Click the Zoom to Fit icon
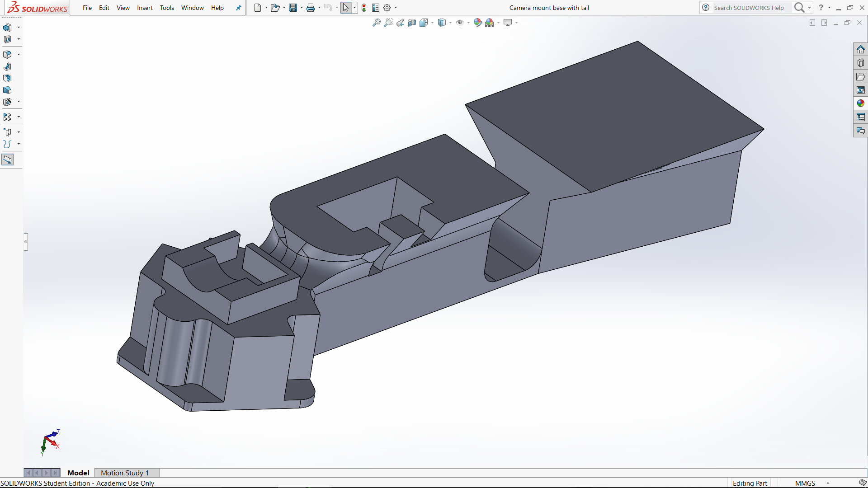The height and width of the screenshot is (488, 868). (x=377, y=22)
